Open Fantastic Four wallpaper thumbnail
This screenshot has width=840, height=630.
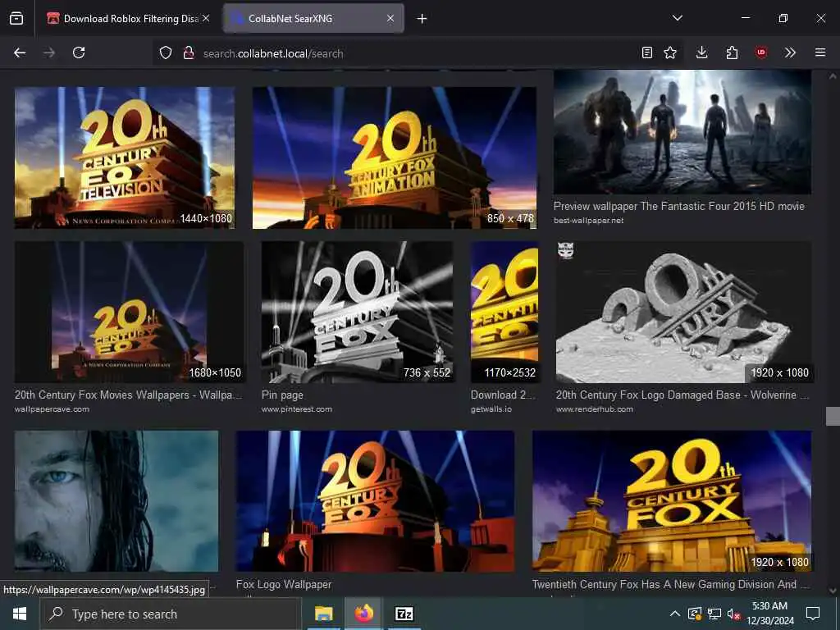click(x=682, y=132)
